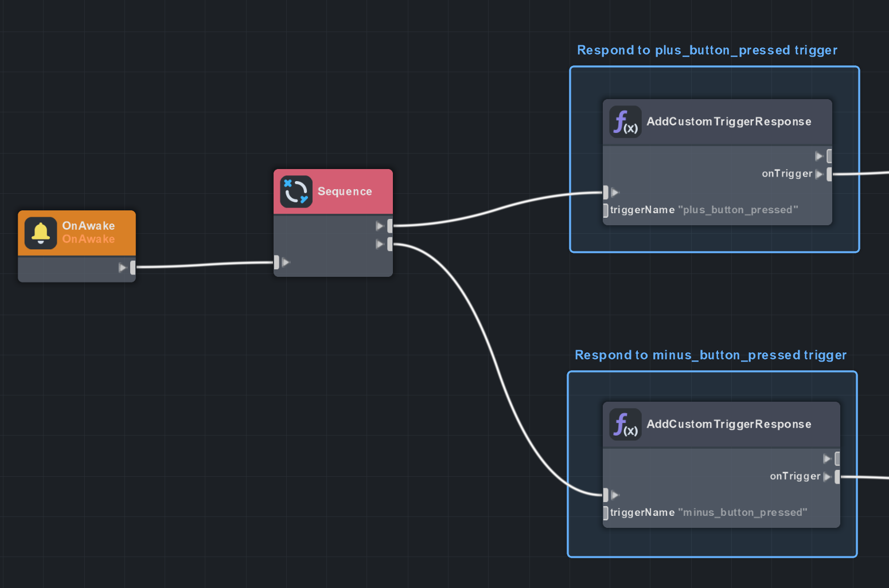Edit the triggerName value "minus_button_pressed"
This screenshot has height=588, width=889.
click(x=742, y=513)
